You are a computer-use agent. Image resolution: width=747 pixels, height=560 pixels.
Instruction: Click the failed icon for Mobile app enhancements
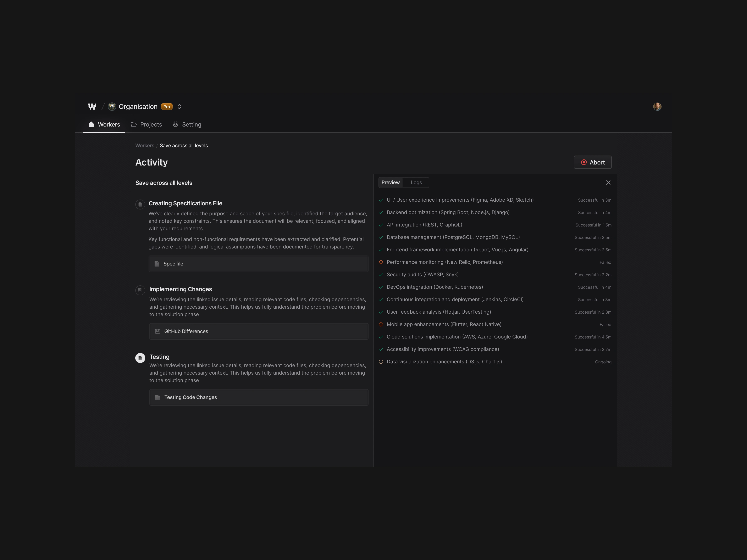pos(381,324)
